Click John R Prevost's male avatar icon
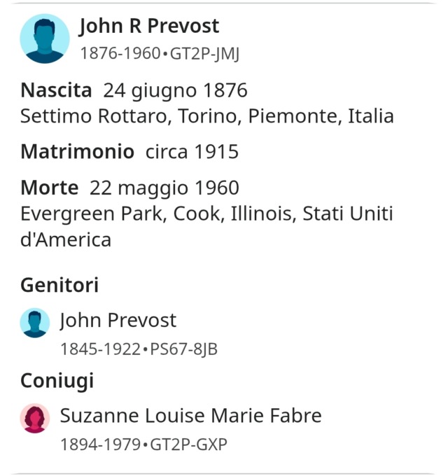The image size is (448, 476). click(x=45, y=38)
